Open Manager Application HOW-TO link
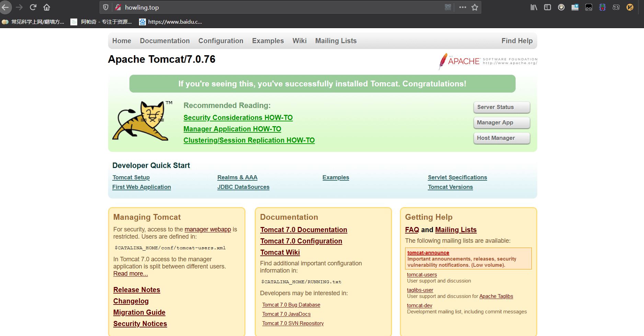This screenshot has width=644, height=336. click(x=232, y=129)
